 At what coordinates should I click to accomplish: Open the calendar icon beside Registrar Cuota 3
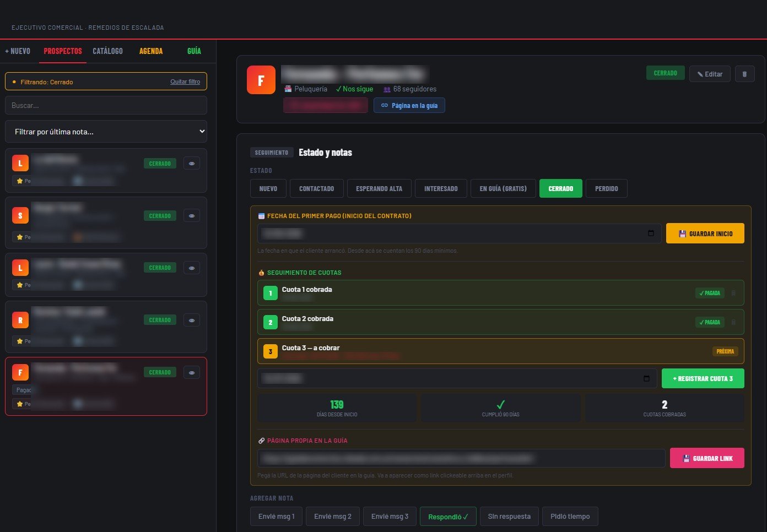coord(646,378)
